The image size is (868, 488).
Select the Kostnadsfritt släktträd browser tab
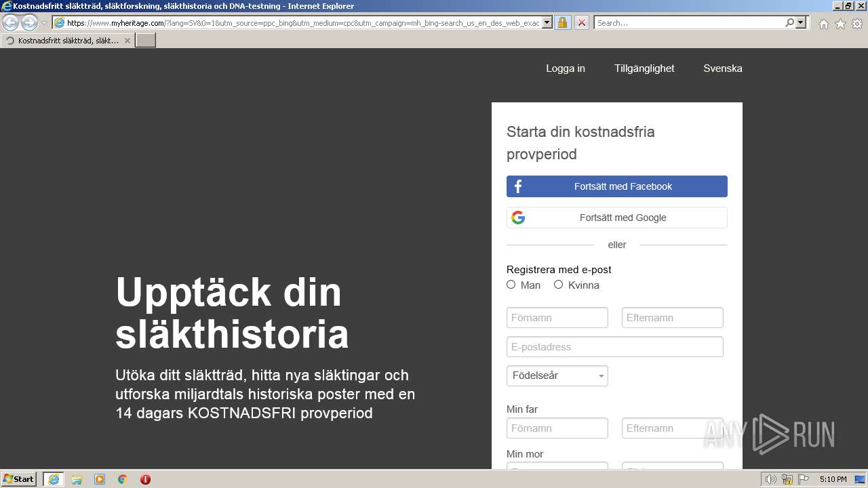point(68,41)
